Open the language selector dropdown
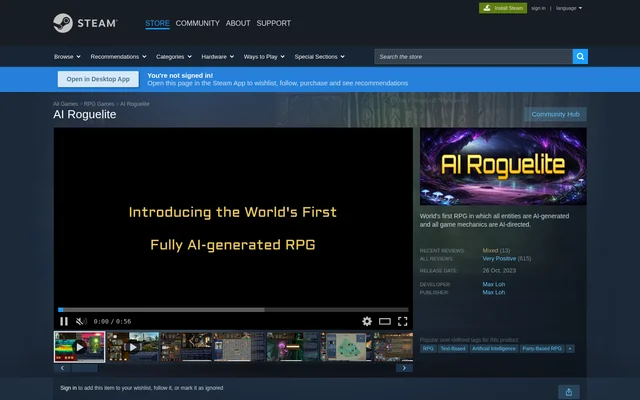 (569, 8)
